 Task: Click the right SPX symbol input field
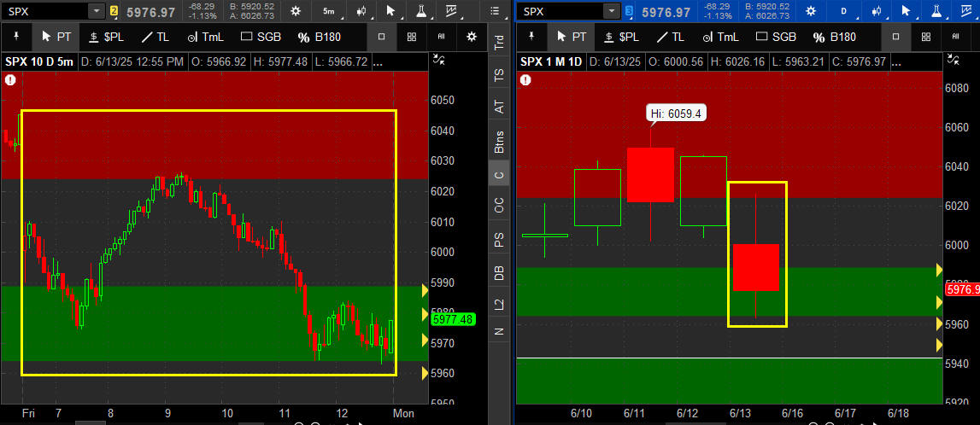pos(561,11)
